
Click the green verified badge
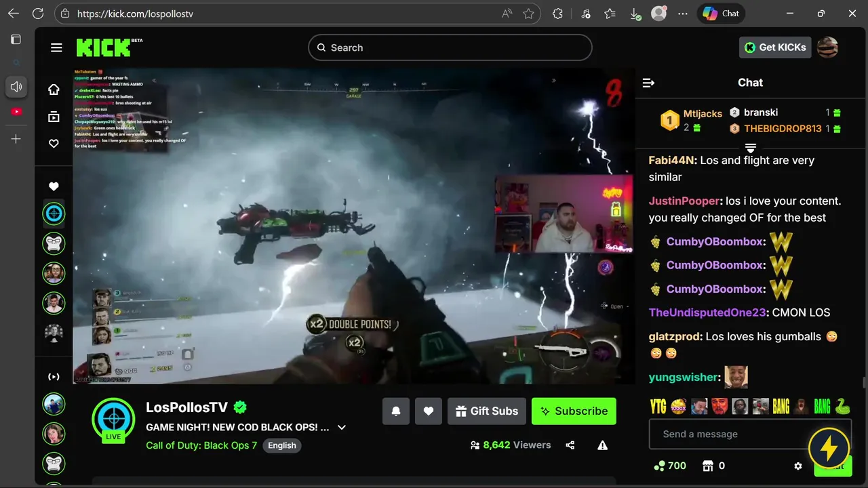[x=240, y=407]
